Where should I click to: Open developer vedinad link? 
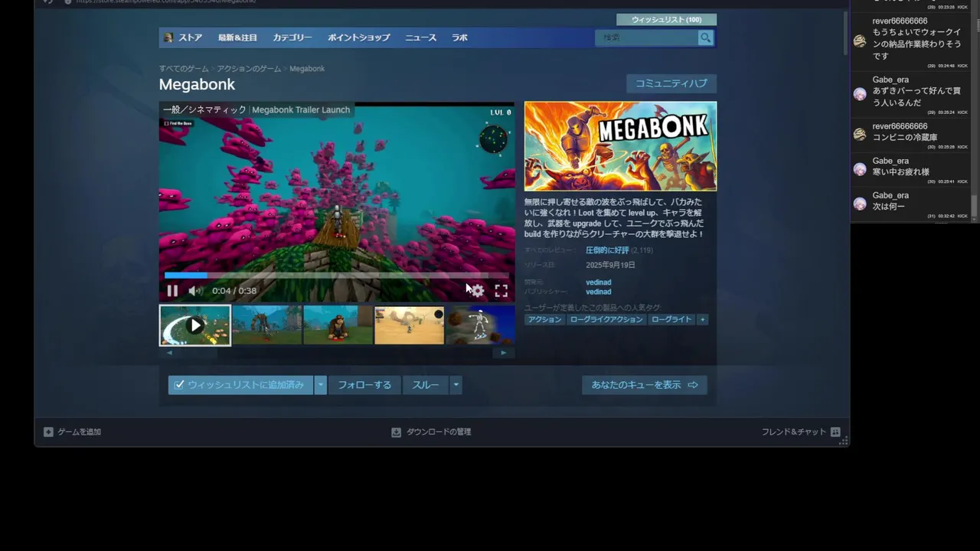pyautogui.click(x=598, y=282)
